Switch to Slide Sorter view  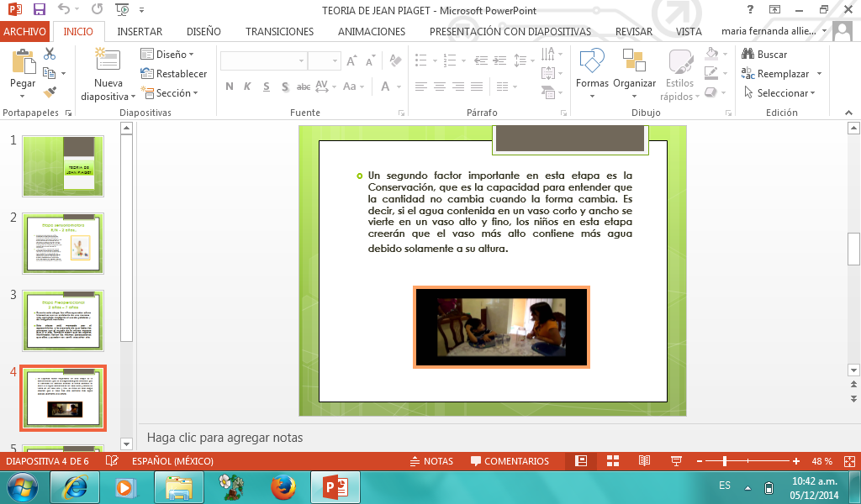pos(612,461)
